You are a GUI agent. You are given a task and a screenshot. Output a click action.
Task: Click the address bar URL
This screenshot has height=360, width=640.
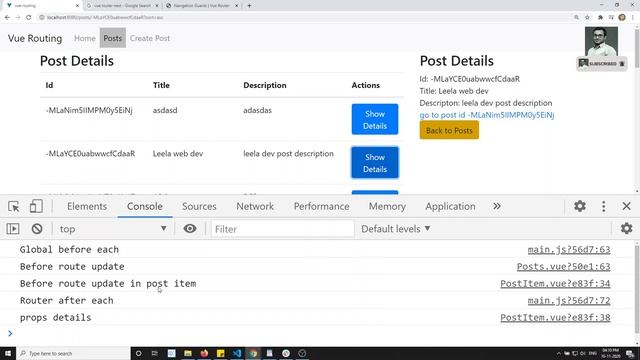[x=105, y=18]
